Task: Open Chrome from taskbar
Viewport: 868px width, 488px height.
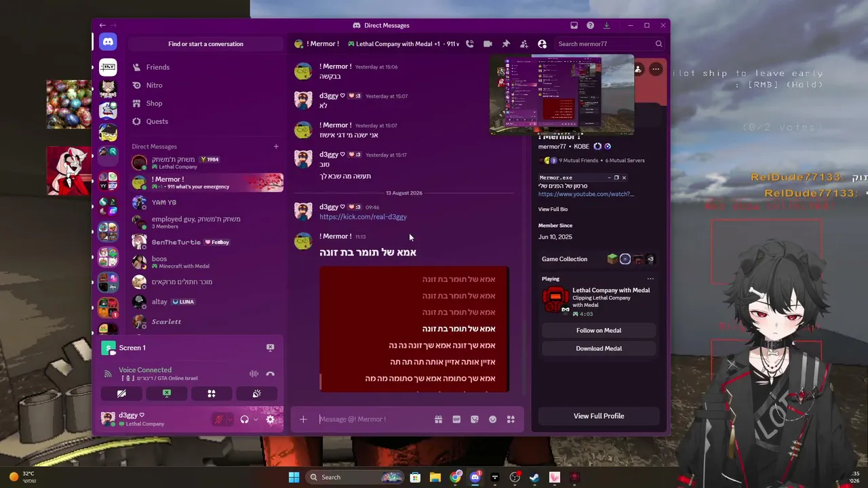Action: (x=455, y=477)
